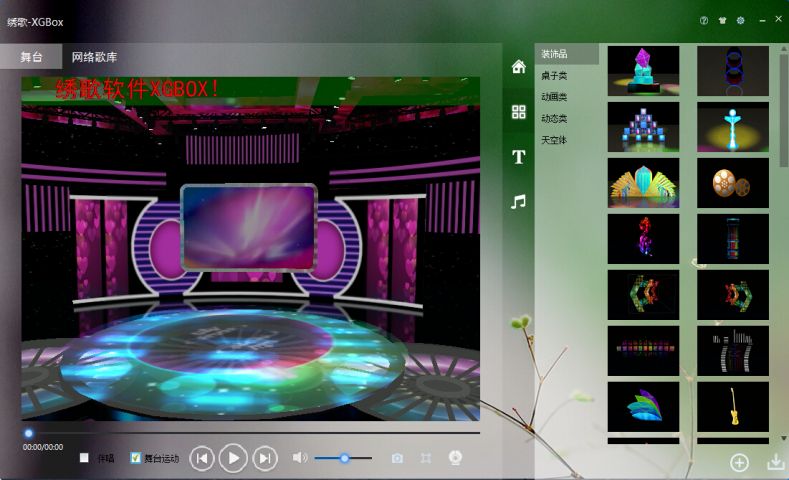Take a snapshot with camera icon

(397, 458)
